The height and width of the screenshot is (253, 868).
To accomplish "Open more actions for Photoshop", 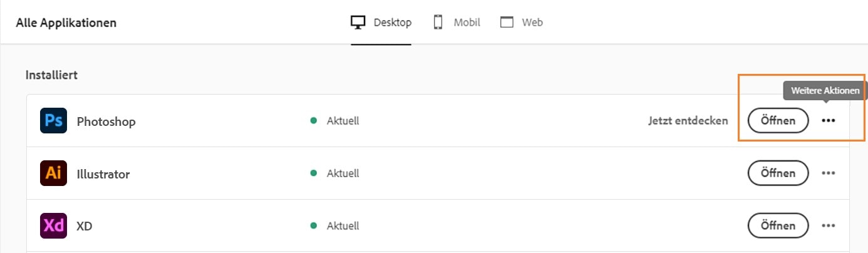I will [x=828, y=121].
